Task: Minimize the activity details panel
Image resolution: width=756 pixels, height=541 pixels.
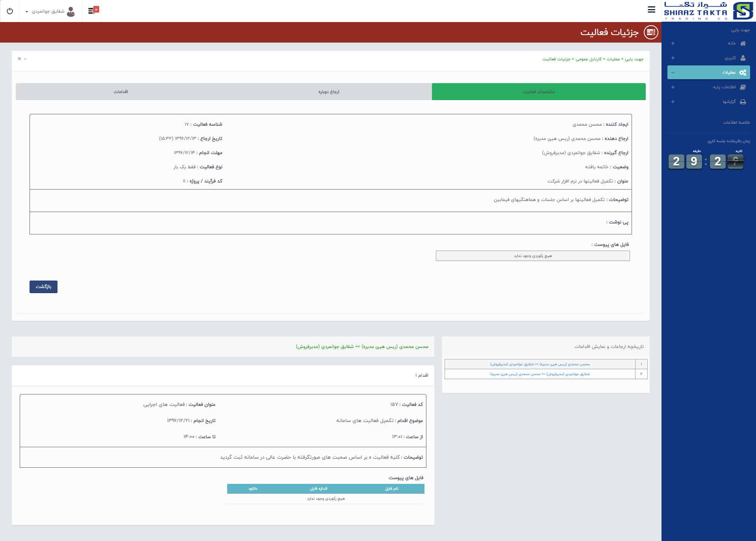Action: pos(25,59)
